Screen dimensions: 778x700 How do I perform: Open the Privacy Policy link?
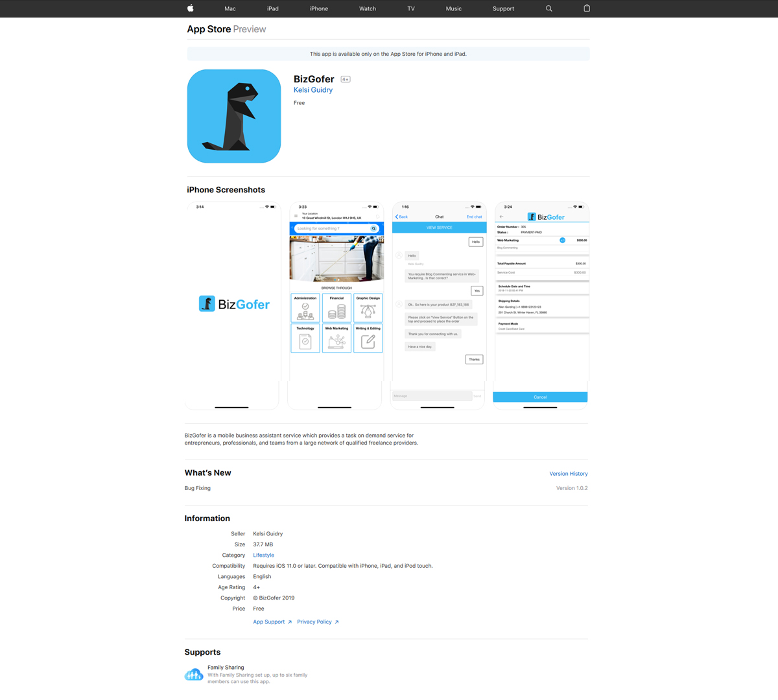click(314, 622)
